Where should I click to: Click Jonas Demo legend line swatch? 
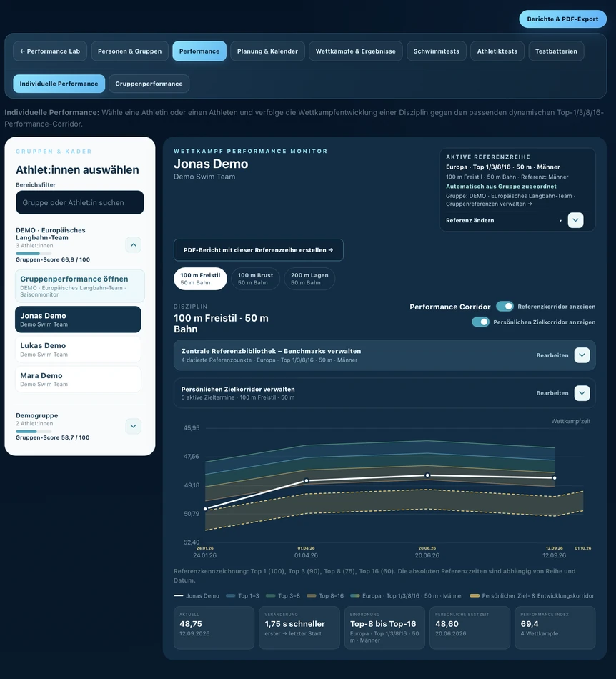(x=179, y=596)
